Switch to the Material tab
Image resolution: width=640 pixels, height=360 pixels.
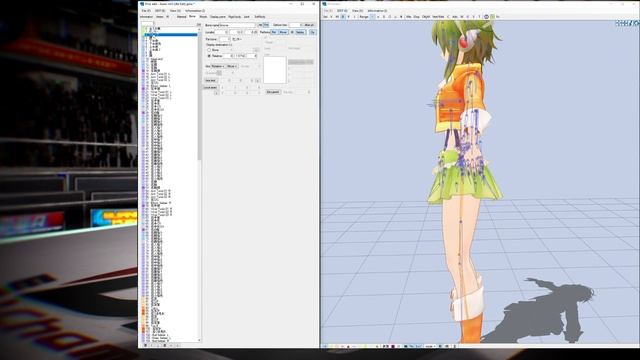click(x=181, y=17)
